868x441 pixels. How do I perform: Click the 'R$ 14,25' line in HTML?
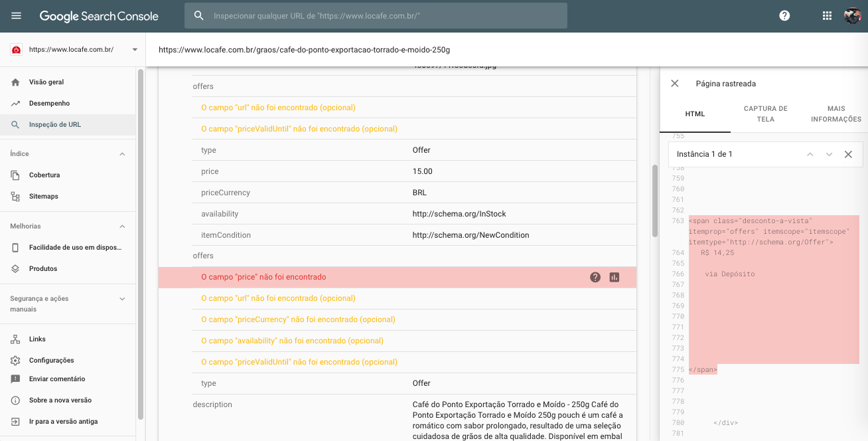[717, 253]
